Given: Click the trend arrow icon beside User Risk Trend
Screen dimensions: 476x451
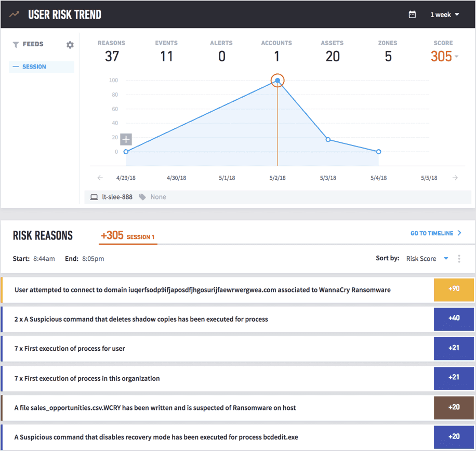Looking at the screenshot, I should [x=14, y=14].
